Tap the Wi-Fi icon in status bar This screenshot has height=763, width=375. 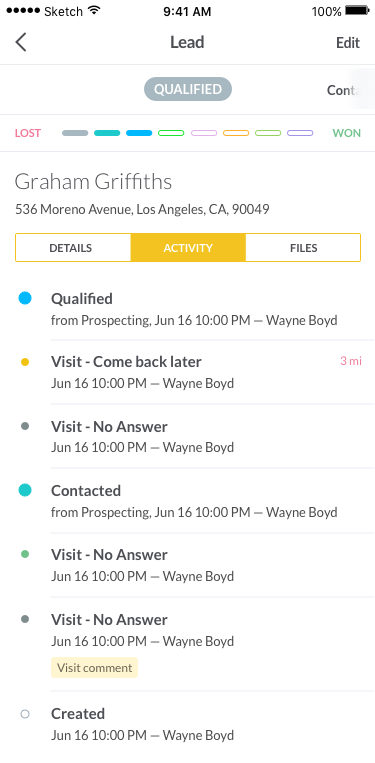click(x=94, y=11)
